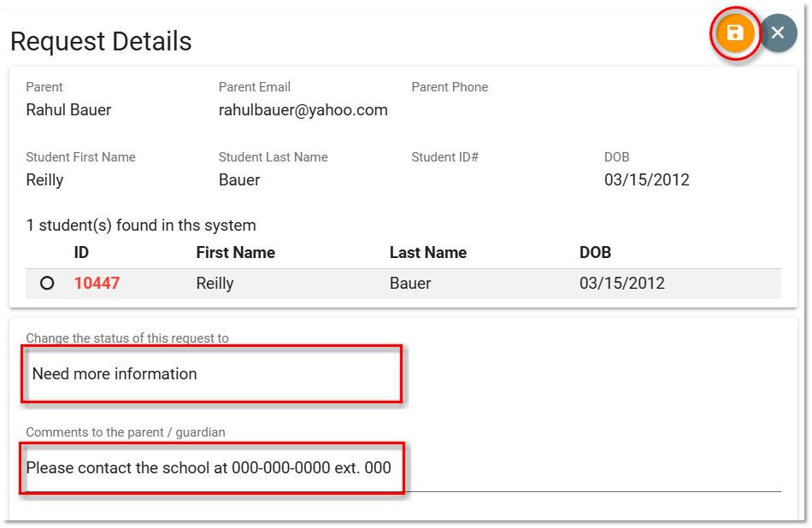Click the Request Details heading
Viewport: 812px width, 528px height.
[101, 41]
